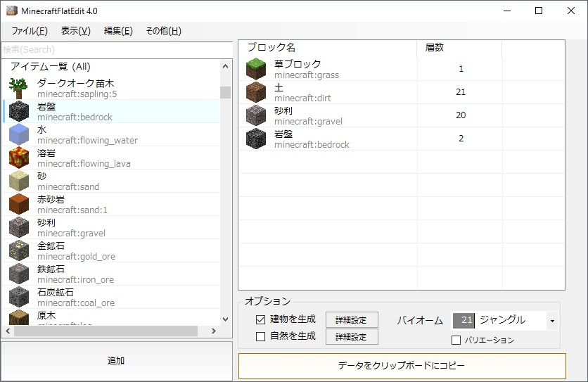This screenshot has width=588, height=382.
Task: Click the vertical scrollbar thumb in item list
Action: (x=225, y=92)
